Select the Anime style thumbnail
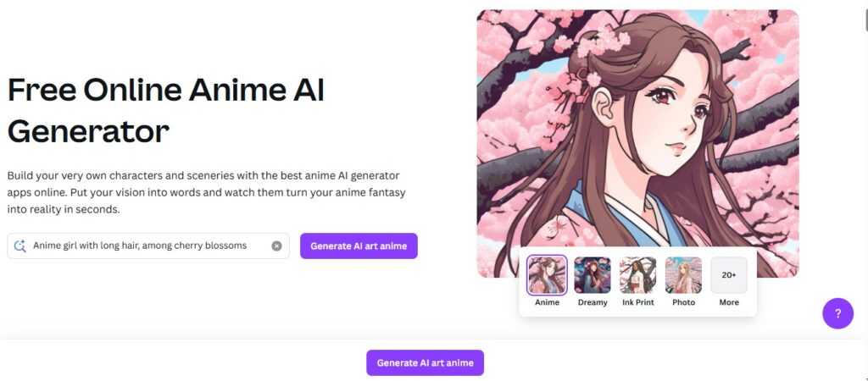This screenshot has height=381, width=868. (547, 275)
